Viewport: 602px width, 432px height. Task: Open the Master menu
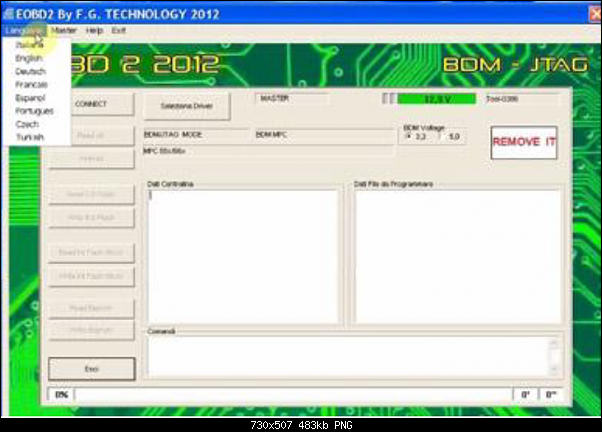pyautogui.click(x=64, y=30)
